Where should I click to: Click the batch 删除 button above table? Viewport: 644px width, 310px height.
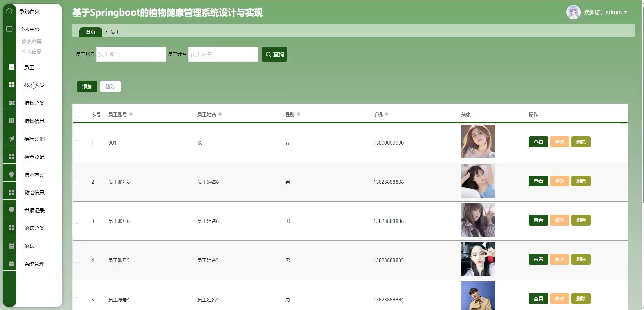point(111,86)
